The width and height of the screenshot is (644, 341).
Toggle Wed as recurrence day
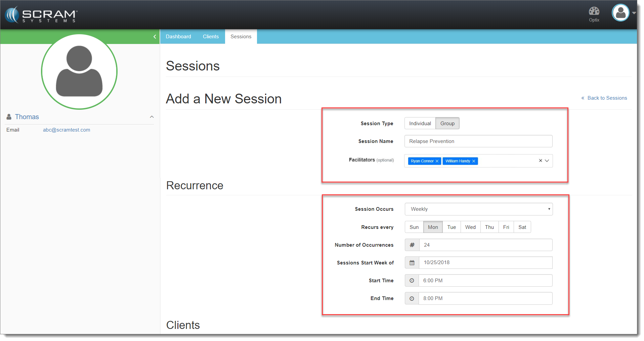(470, 227)
